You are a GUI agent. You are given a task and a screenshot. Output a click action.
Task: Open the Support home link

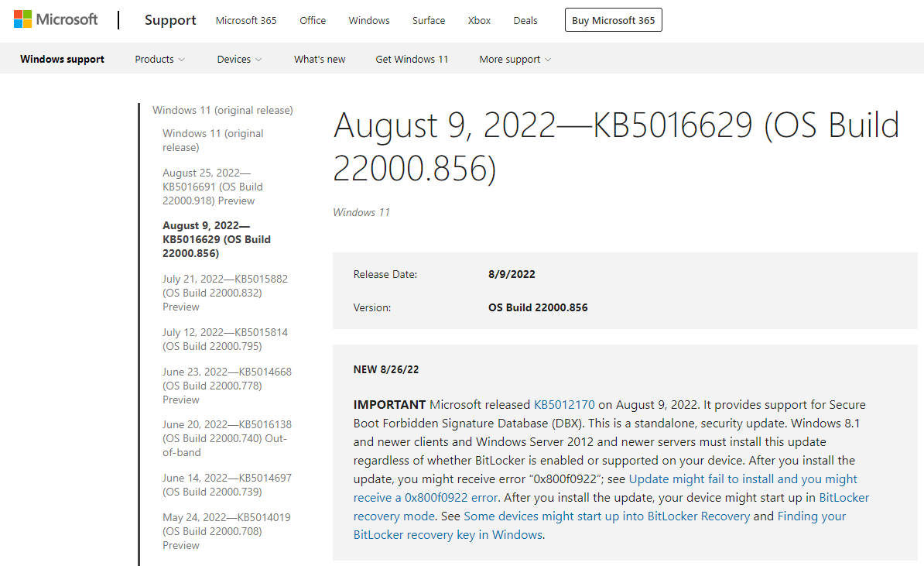click(170, 21)
